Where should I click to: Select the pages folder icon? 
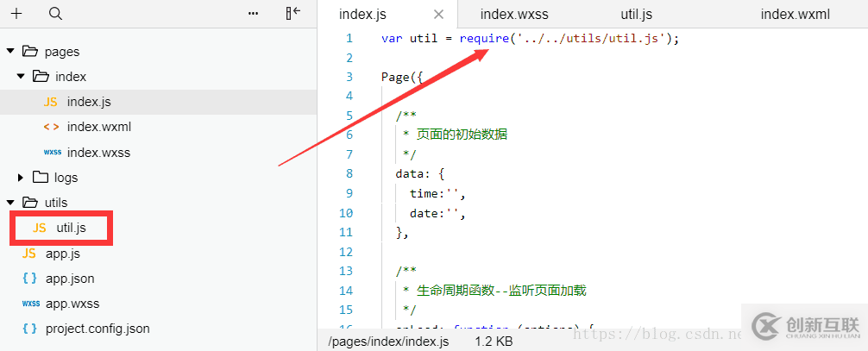pos(30,52)
